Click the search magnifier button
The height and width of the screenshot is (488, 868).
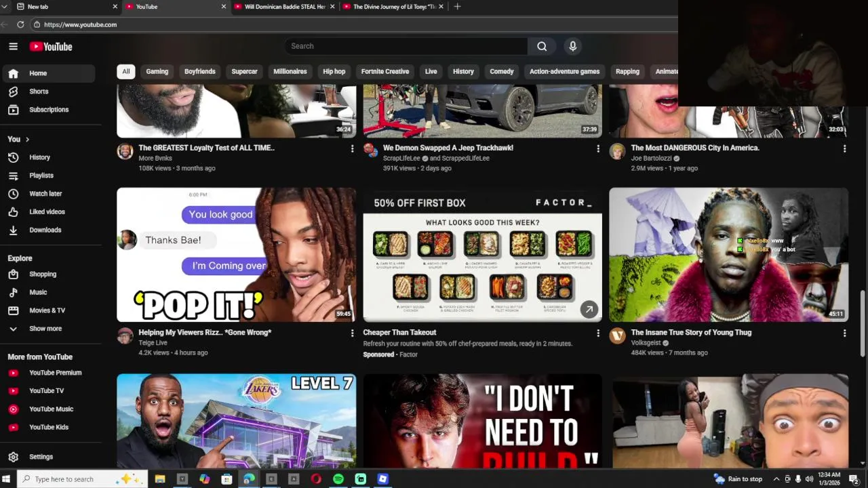(542, 46)
